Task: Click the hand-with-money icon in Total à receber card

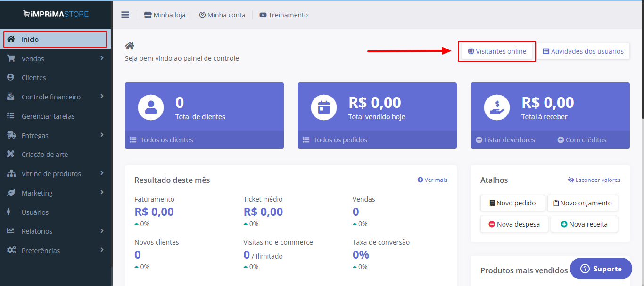Action: pos(497,107)
